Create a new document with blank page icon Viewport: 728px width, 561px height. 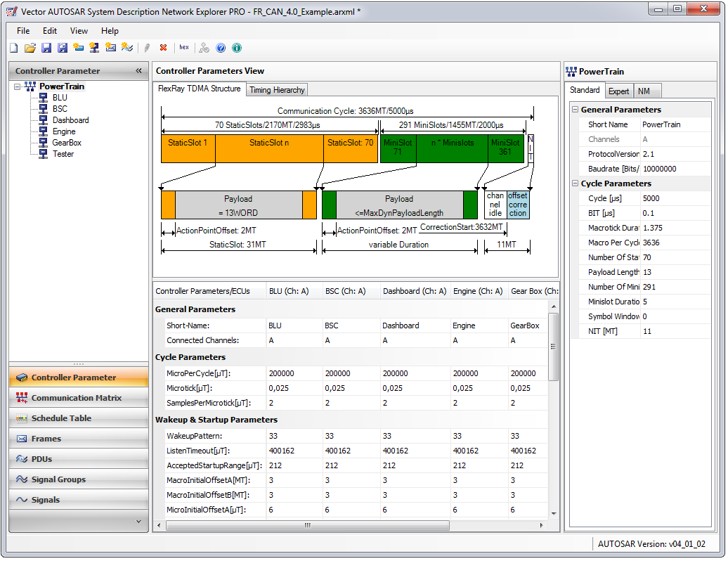[x=14, y=48]
